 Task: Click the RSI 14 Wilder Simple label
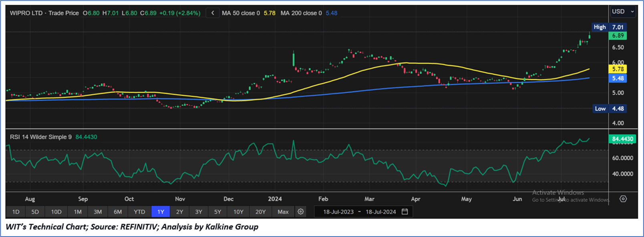(41, 137)
